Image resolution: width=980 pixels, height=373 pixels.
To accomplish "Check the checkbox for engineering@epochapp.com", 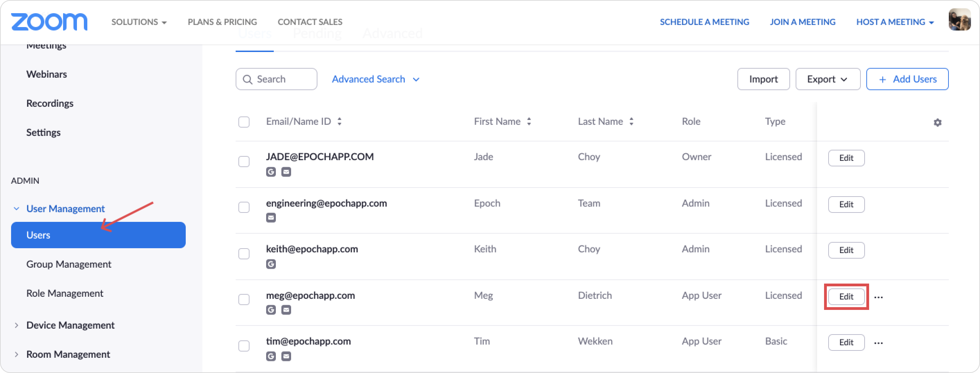I will (x=244, y=207).
